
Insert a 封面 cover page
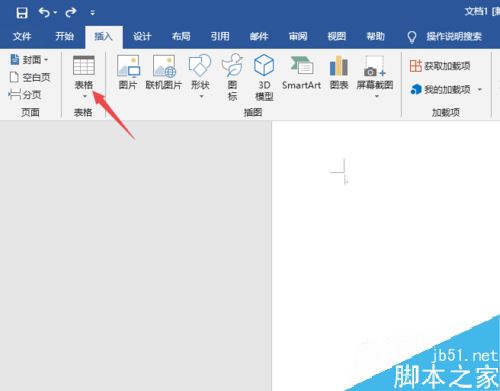coord(29,60)
